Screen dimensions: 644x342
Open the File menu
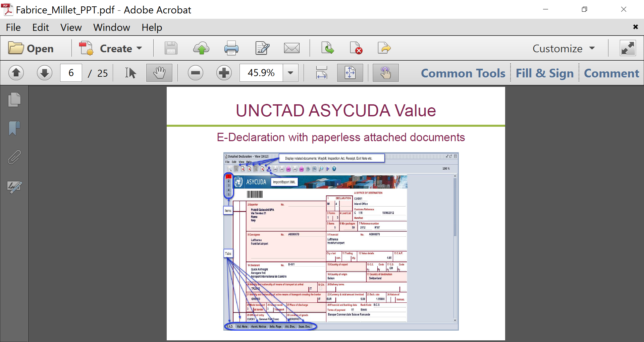tap(13, 27)
